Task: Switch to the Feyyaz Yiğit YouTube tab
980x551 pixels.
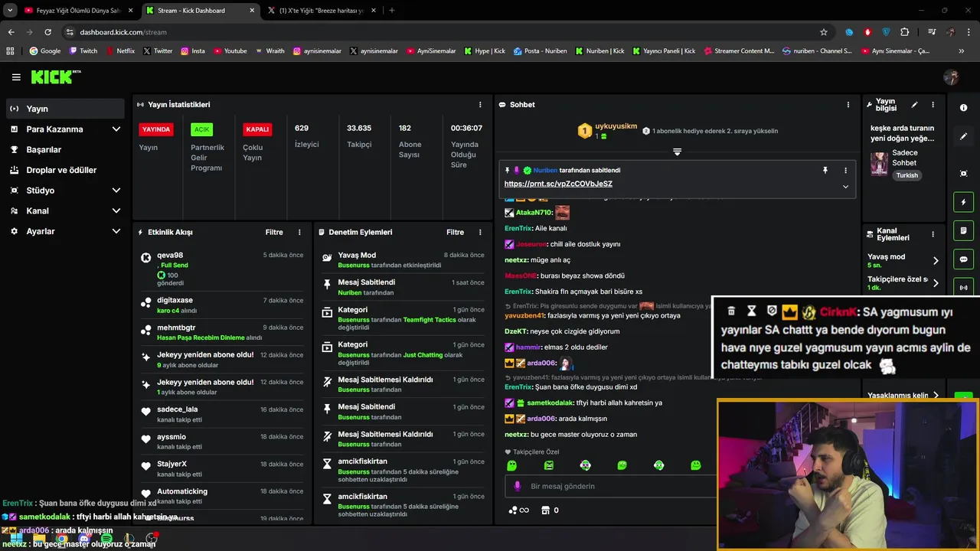Action: [77, 11]
